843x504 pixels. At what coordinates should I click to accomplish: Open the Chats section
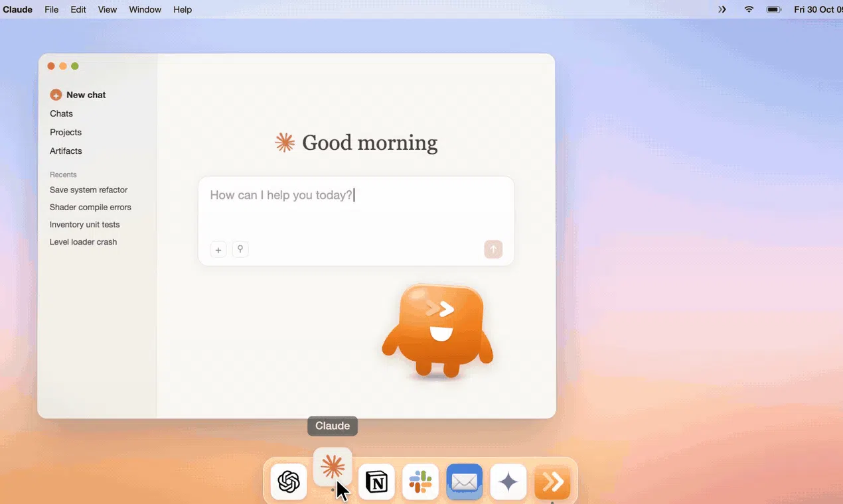click(x=61, y=113)
